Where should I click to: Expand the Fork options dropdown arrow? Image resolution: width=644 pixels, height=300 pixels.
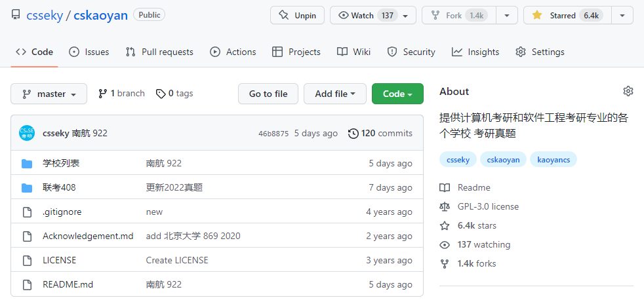(507, 16)
